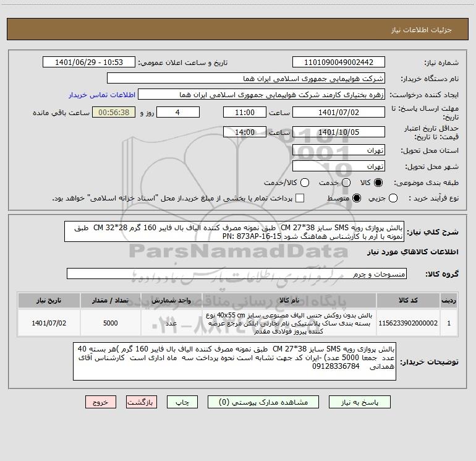Select the خدمت radio button

tap(346, 183)
